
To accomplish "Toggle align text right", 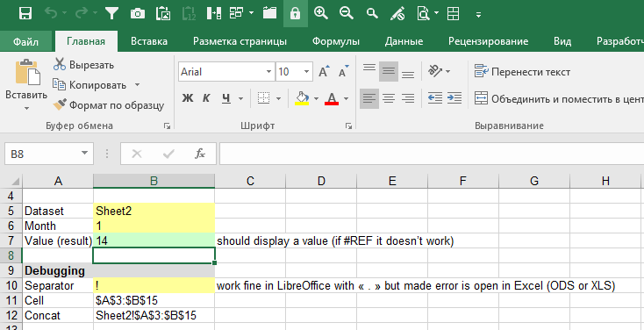I will [407, 98].
